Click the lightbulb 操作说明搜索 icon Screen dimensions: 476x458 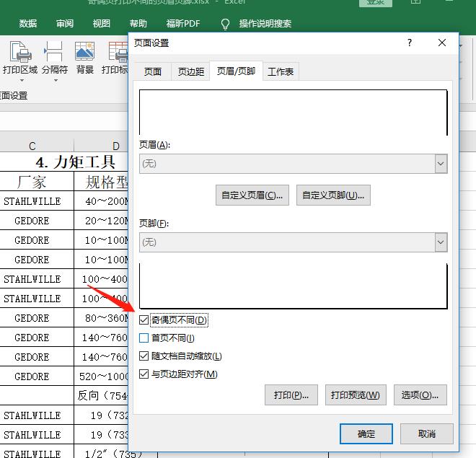225,24
